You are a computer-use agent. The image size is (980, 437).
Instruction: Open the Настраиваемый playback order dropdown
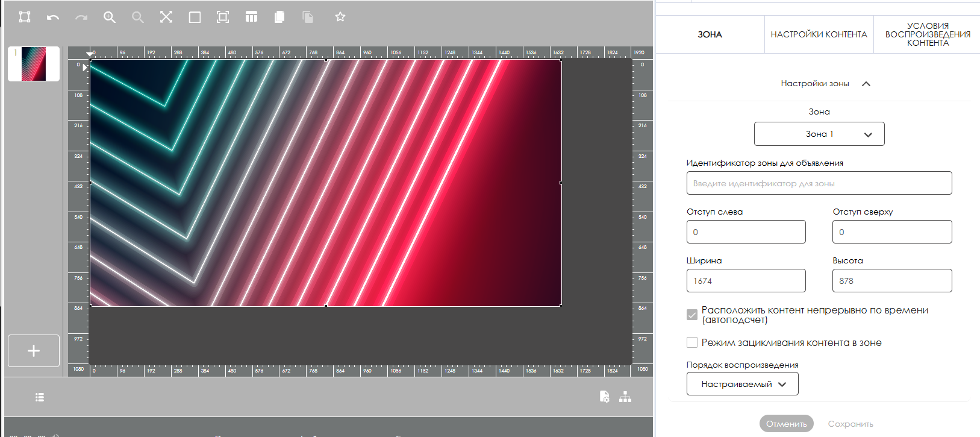[x=742, y=384]
